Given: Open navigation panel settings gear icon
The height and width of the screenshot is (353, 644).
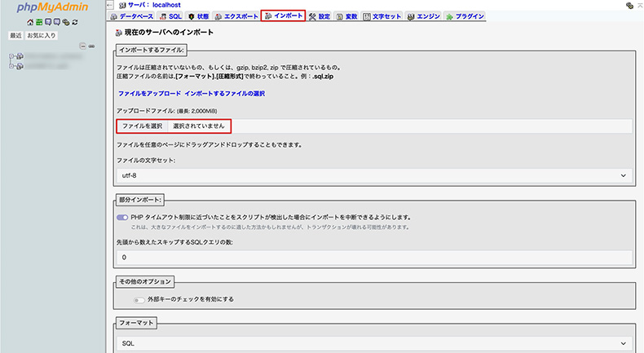Looking at the screenshot, I should coord(65,23).
